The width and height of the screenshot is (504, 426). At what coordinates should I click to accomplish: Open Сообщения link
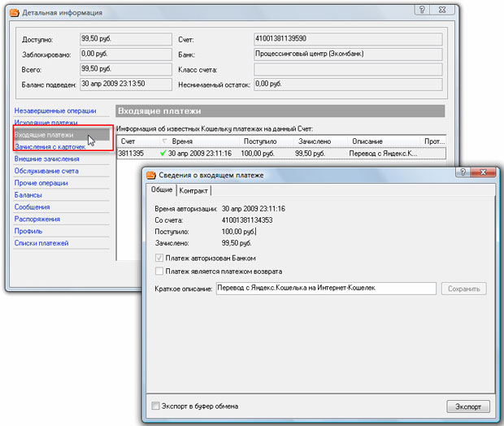[x=32, y=206]
